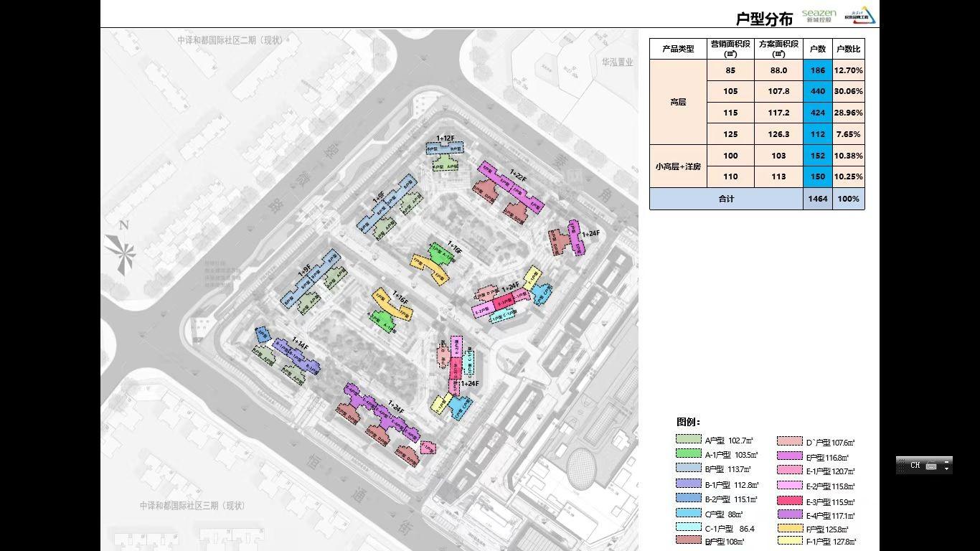
Task: Select the B-1户型 purple-blue legend swatch
Action: pyautogui.click(x=688, y=484)
